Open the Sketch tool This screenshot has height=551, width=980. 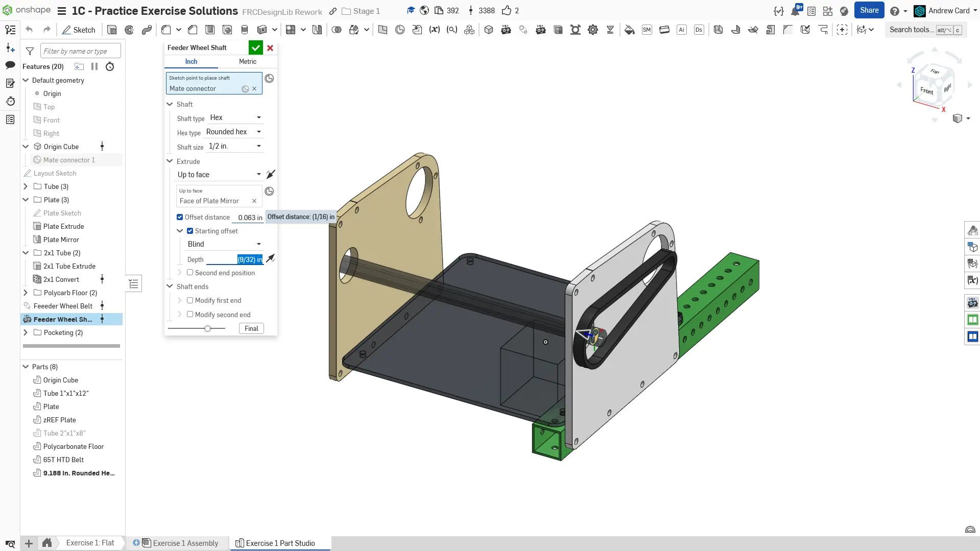[x=79, y=30]
